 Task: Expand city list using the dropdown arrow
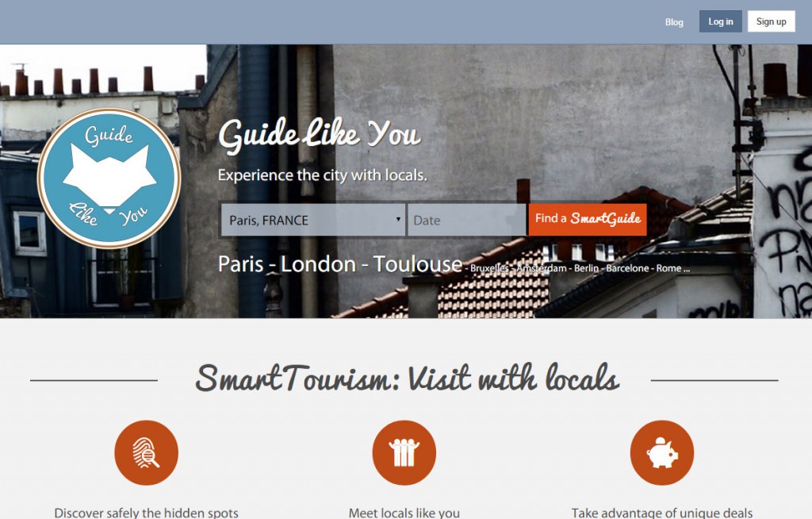coord(398,219)
